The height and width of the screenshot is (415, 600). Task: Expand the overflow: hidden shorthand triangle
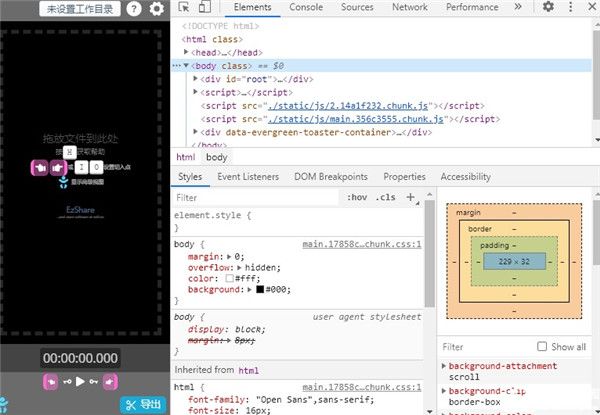pos(239,267)
